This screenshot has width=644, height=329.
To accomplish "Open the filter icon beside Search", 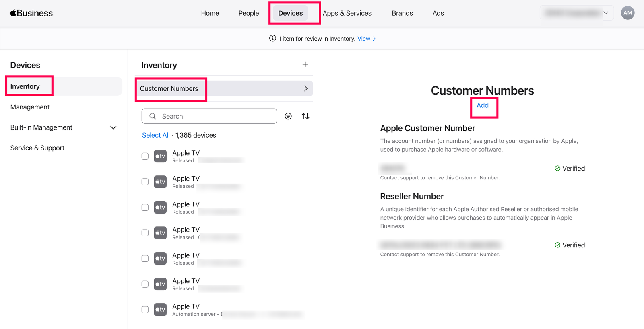I will pyautogui.click(x=288, y=116).
